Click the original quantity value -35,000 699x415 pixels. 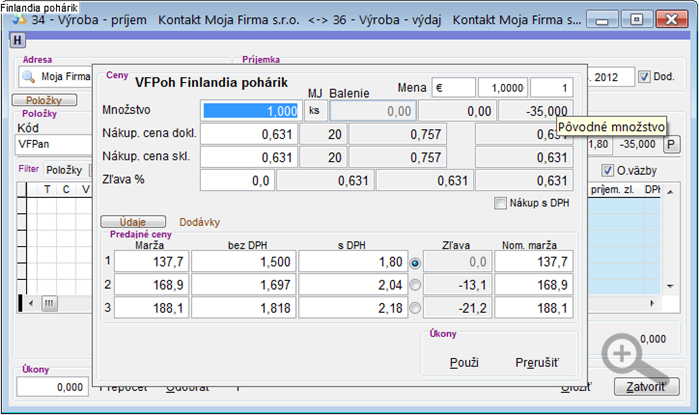point(536,111)
